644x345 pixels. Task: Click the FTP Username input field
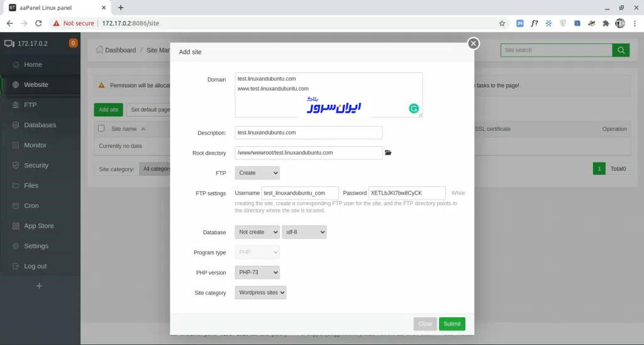point(300,193)
